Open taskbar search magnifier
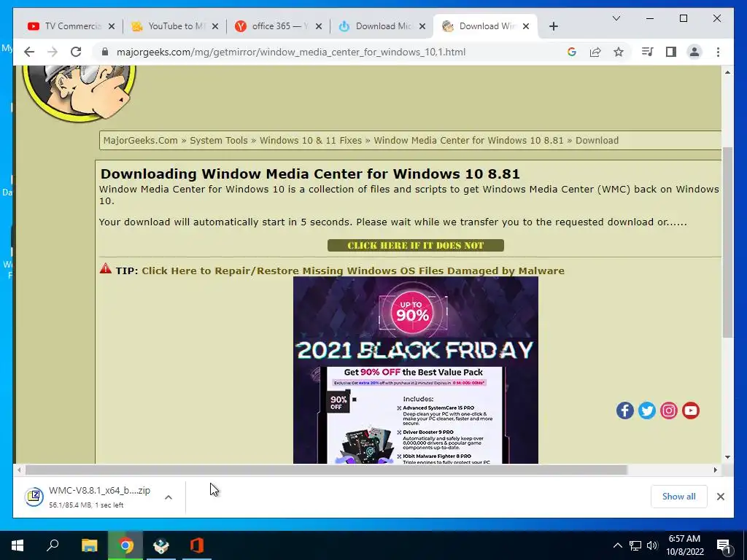The height and width of the screenshot is (560, 747). click(x=53, y=545)
